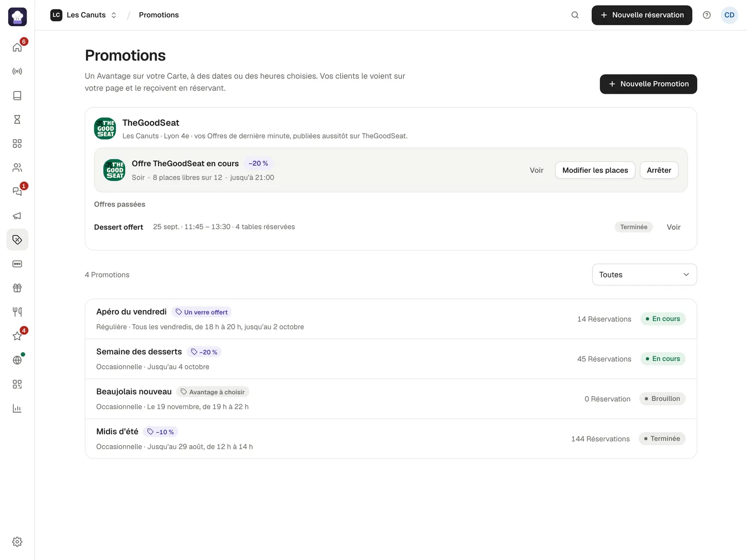Select the promotions tag sidebar icon
The height and width of the screenshot is (560, 747).
[x=17, y=240]
